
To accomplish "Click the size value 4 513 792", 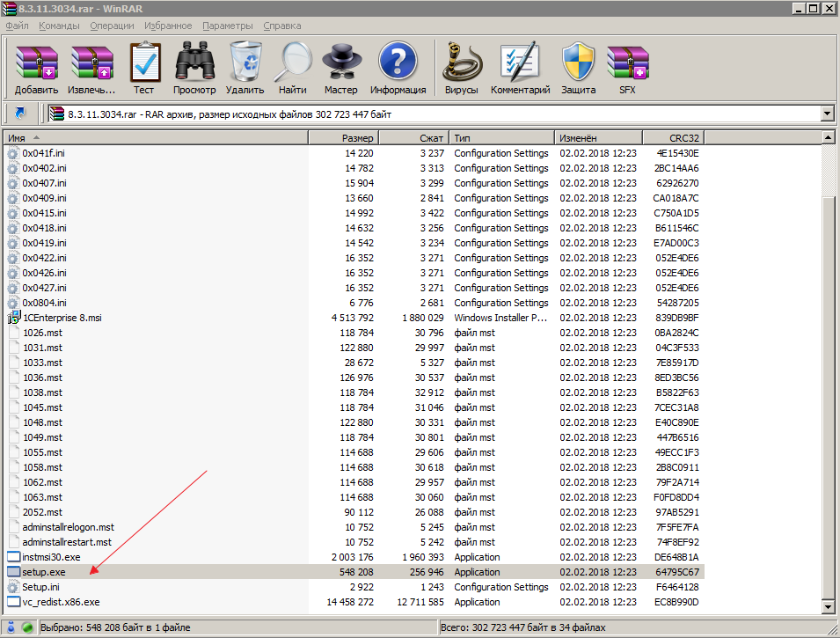I will coord(353,318).
